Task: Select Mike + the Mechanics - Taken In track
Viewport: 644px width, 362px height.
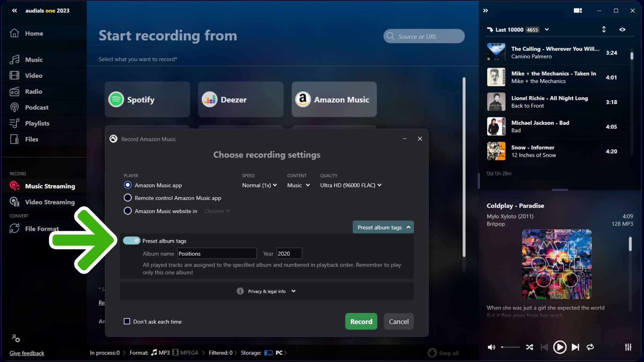Action: [557, 77]
